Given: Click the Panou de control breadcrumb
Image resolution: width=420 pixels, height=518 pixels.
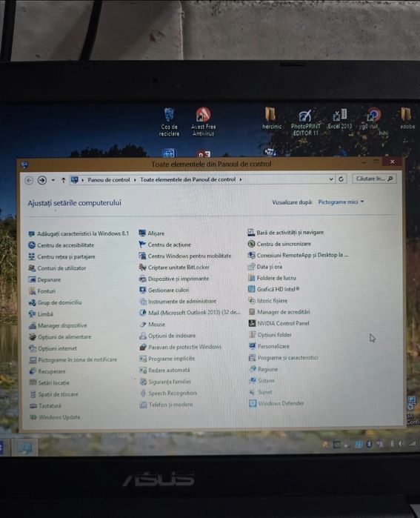Looking at the screenshot, I should point(109,180).
